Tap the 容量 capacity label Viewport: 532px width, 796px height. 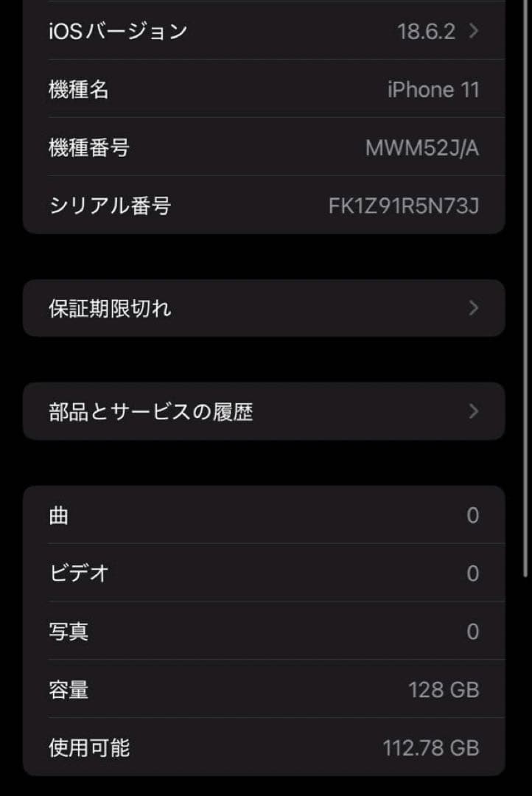pos(69,690)
